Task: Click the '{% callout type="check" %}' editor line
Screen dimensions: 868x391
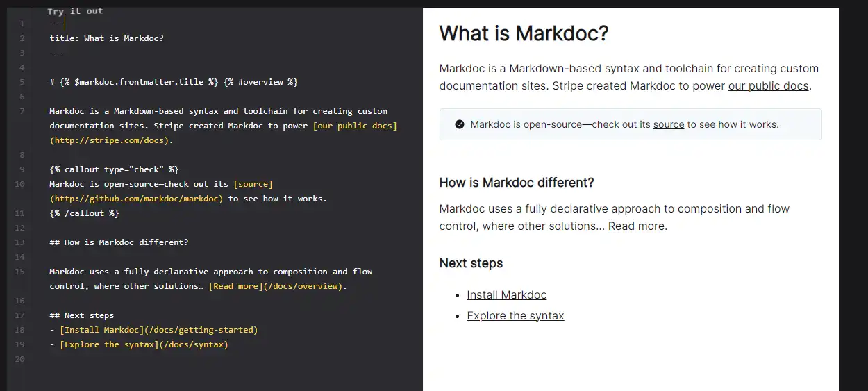Action: pos(115,169)
